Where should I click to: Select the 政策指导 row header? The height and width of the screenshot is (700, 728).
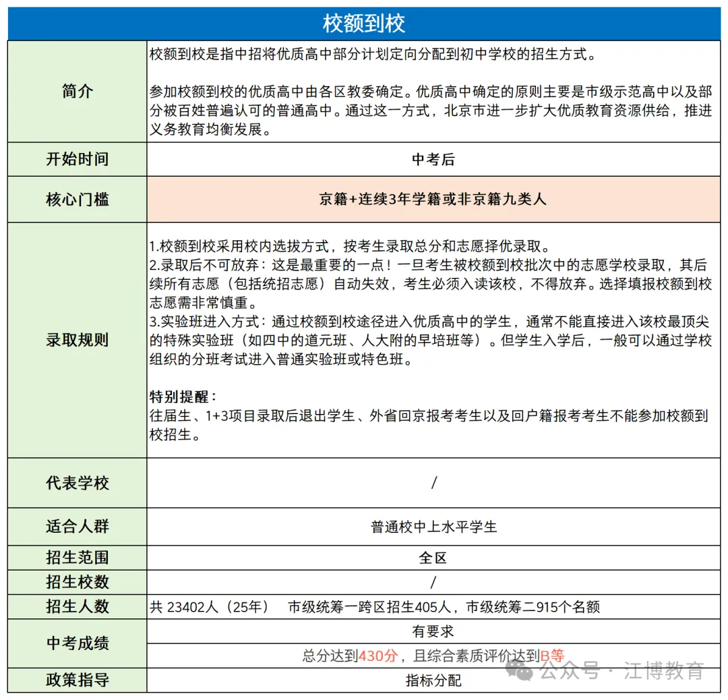pyautogui.click(x=76, y=680)
